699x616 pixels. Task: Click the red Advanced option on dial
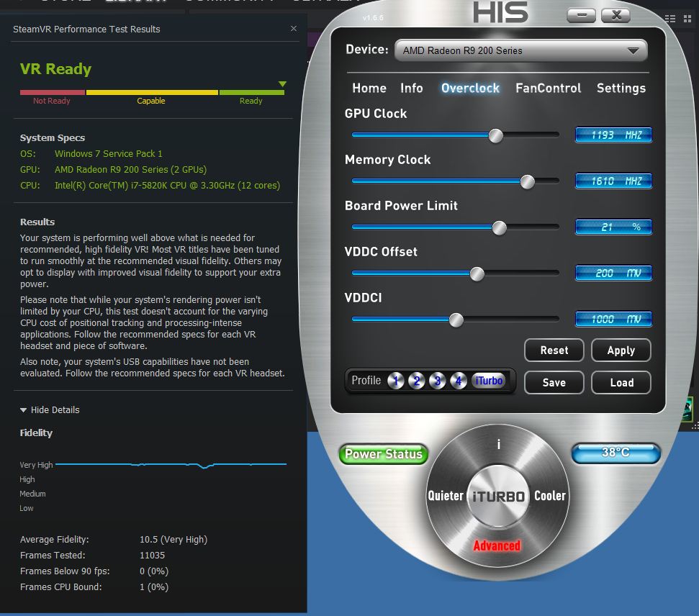pyautogui.click(x=497, y=545)
